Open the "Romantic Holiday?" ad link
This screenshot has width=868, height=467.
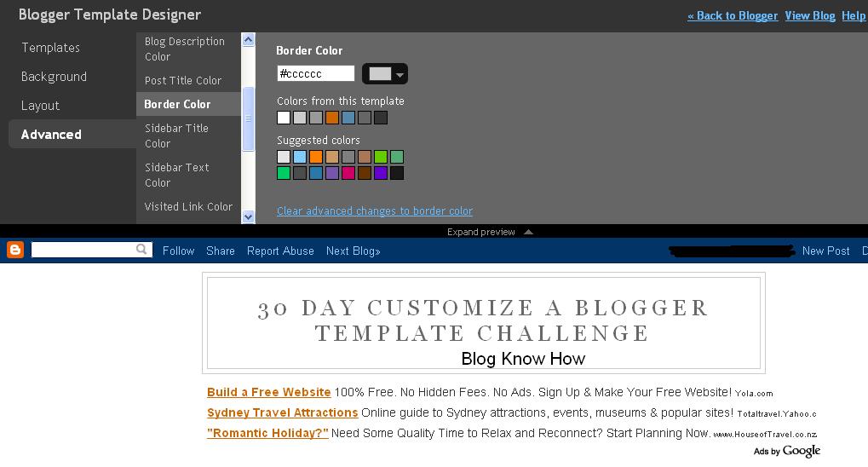[x=268, y=433]
